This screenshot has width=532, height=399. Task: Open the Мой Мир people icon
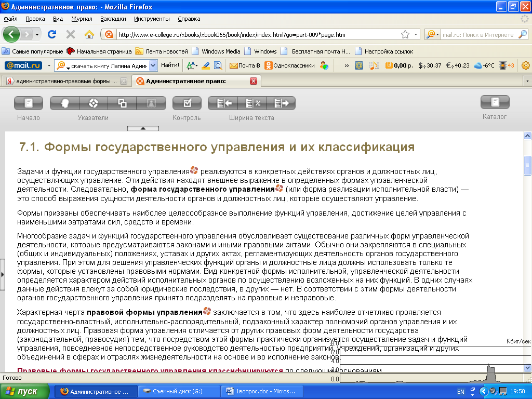tap(324, 65)
